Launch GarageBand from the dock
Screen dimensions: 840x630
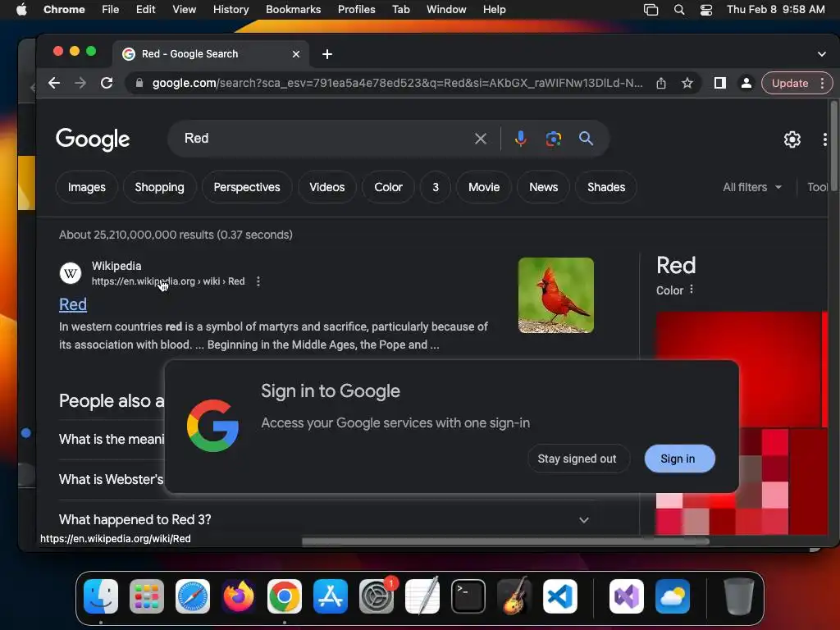point(514,596)
